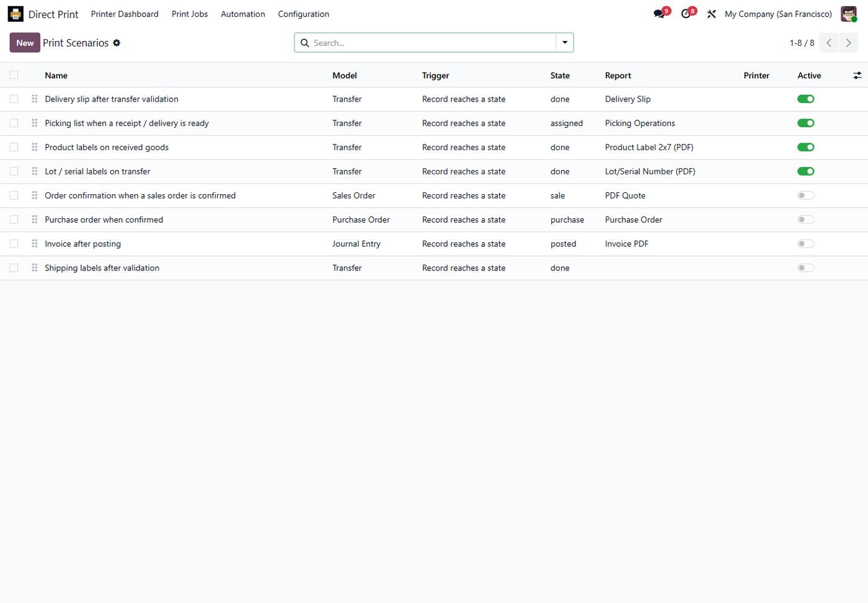Screen dimensions: 868x603
Task: Open the Configuration menu
Action: (x=303, y=14)
